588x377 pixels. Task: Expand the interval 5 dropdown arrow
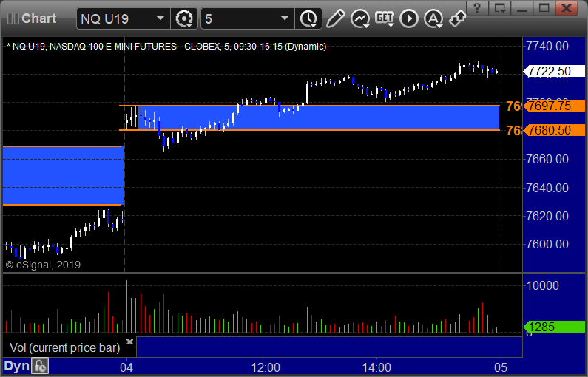pos(285,18)
